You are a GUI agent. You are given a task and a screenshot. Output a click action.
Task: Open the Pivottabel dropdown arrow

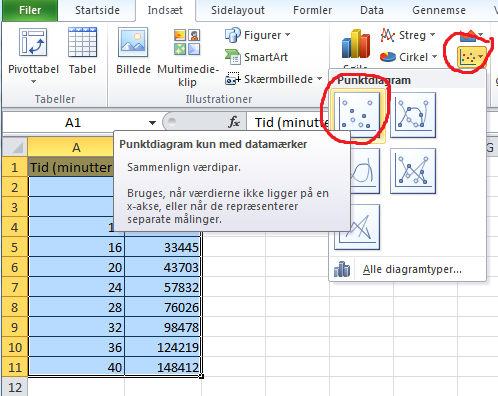click(x=33, y=82)
